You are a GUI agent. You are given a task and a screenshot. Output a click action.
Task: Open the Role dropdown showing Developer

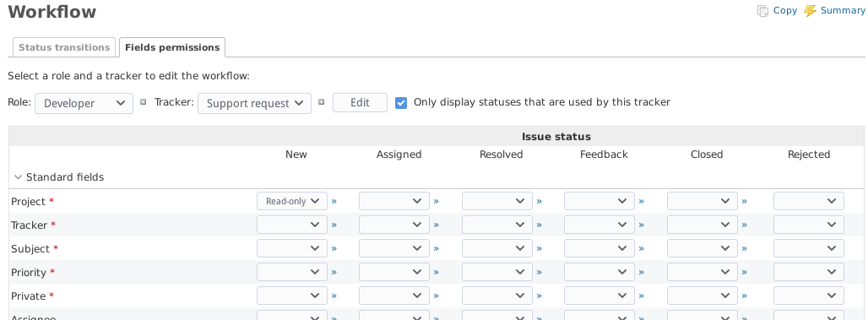[84, 104]
